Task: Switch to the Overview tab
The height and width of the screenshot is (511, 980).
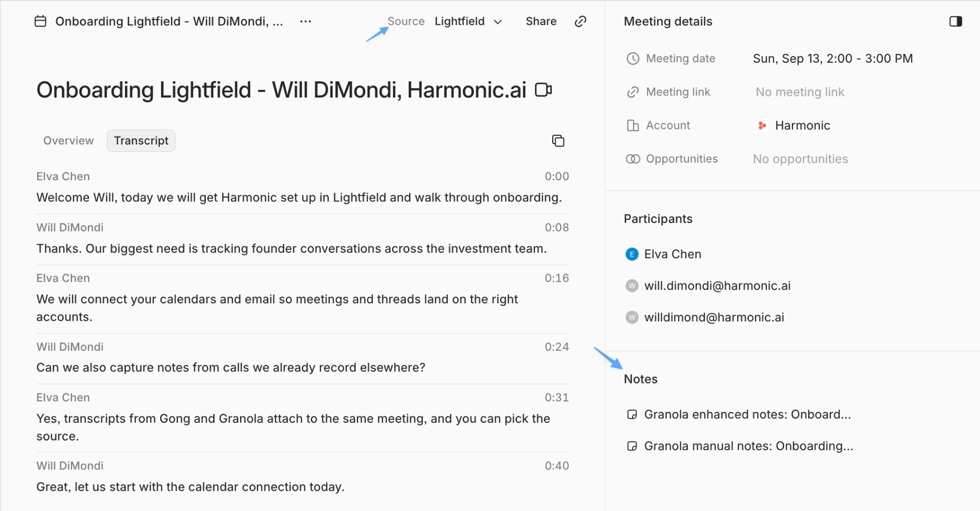Action: point(69,141)
